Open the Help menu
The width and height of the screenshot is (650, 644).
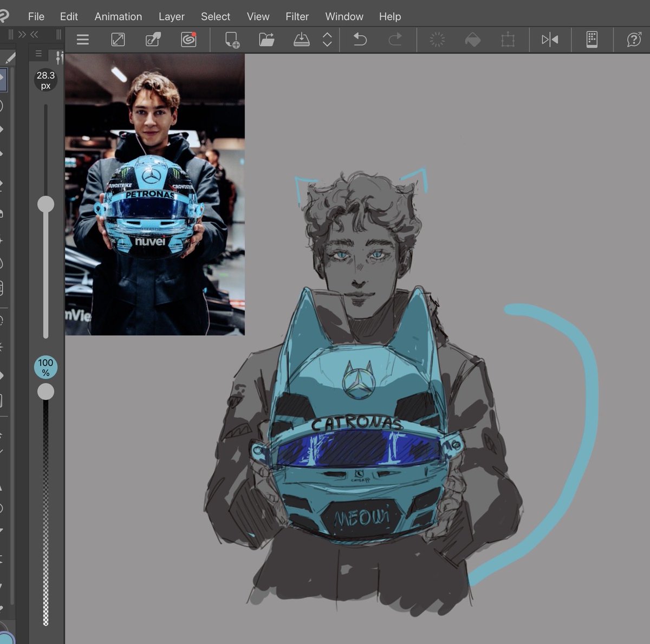pyautogui.click(x=390, y=17)
